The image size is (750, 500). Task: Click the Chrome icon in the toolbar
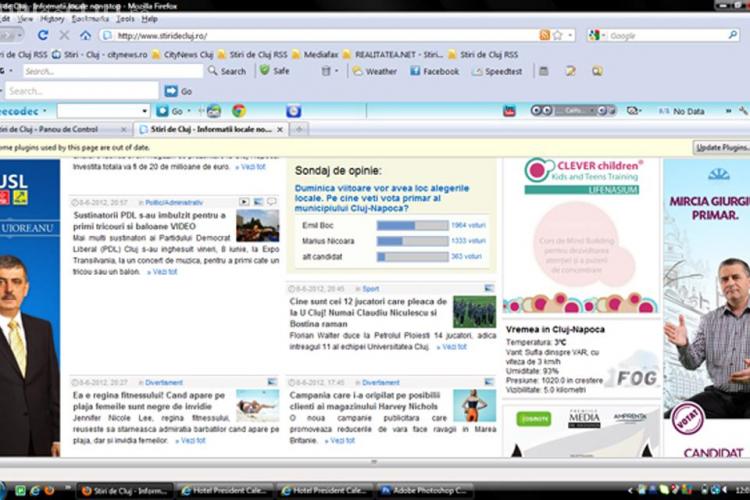(239, 111)
